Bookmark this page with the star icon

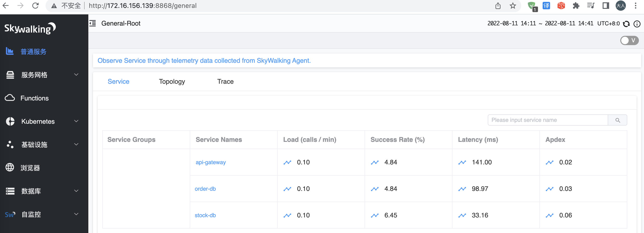tap(513, 6)
